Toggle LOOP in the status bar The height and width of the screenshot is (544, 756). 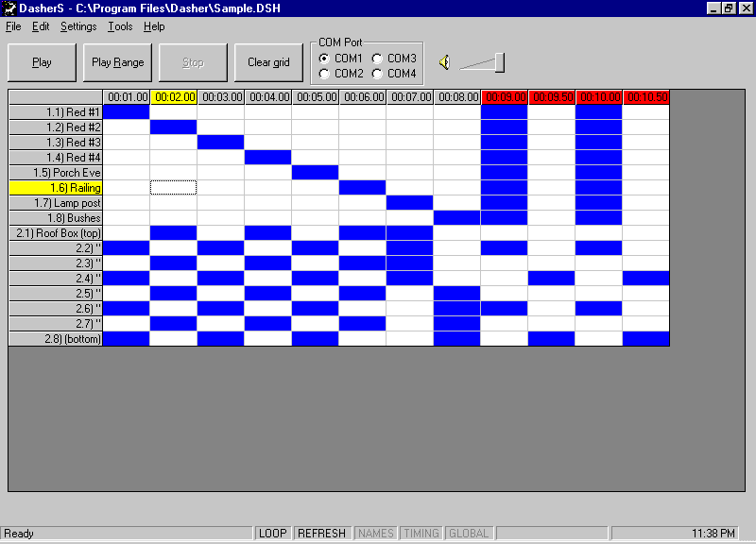pyautogui.click(x=273, y=534)
